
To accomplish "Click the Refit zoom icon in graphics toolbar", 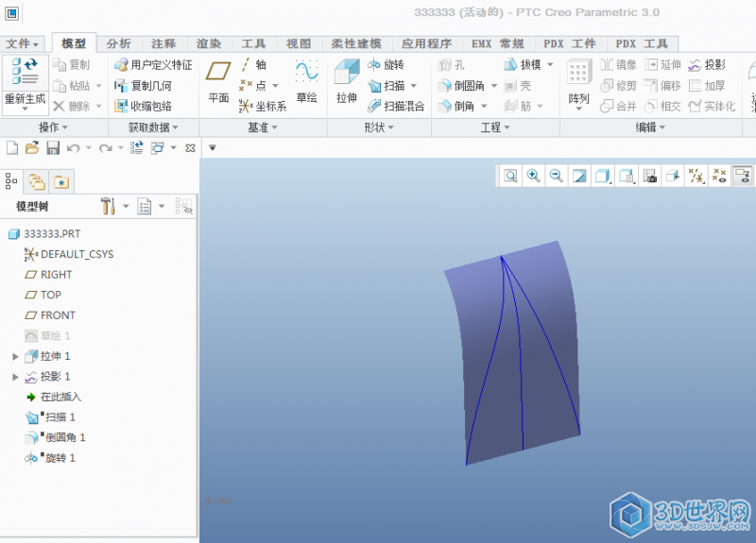I will [x=510, y=176].
